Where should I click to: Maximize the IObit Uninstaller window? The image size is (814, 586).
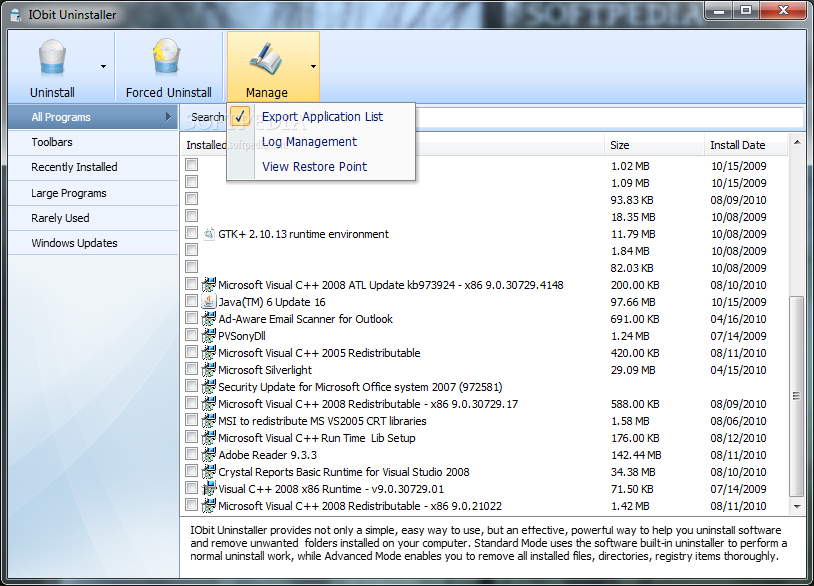click(x=745, y=10)
